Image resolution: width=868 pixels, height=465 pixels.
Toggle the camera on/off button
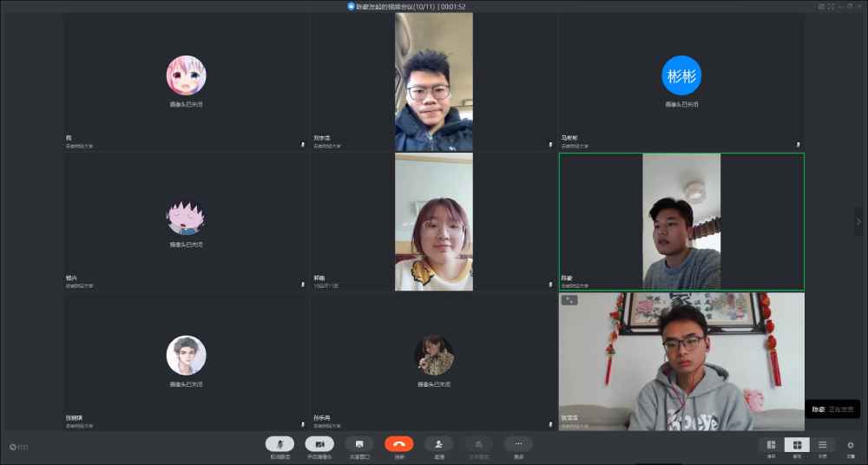[319, 444]
